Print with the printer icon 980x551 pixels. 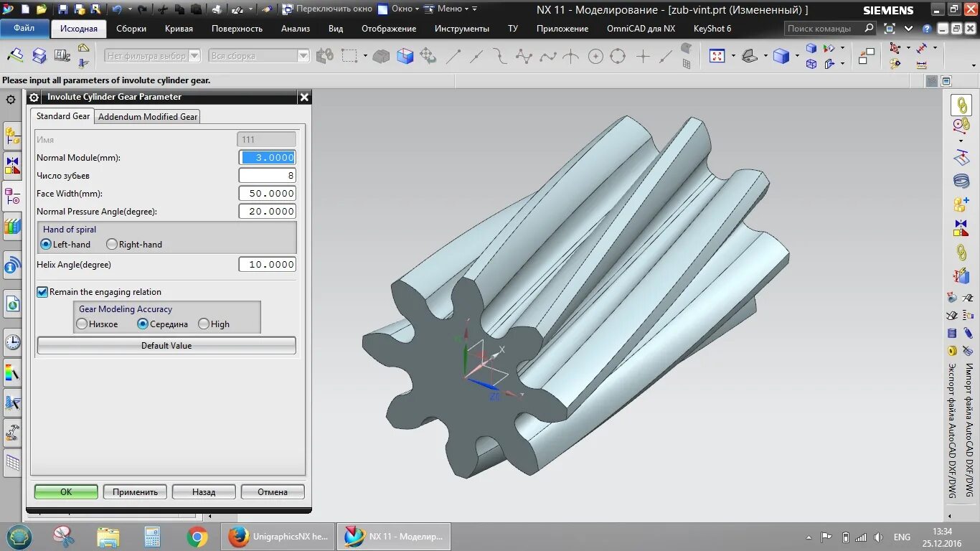[216, 9]
